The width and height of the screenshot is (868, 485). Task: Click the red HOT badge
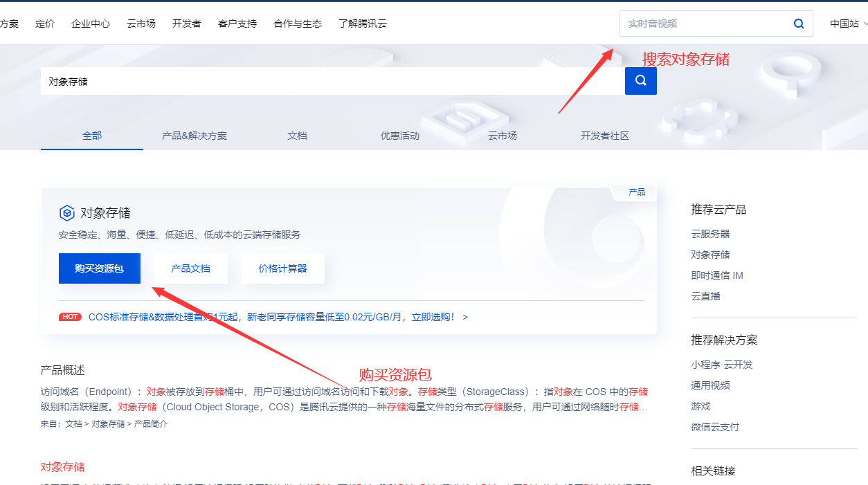(70, 317)
